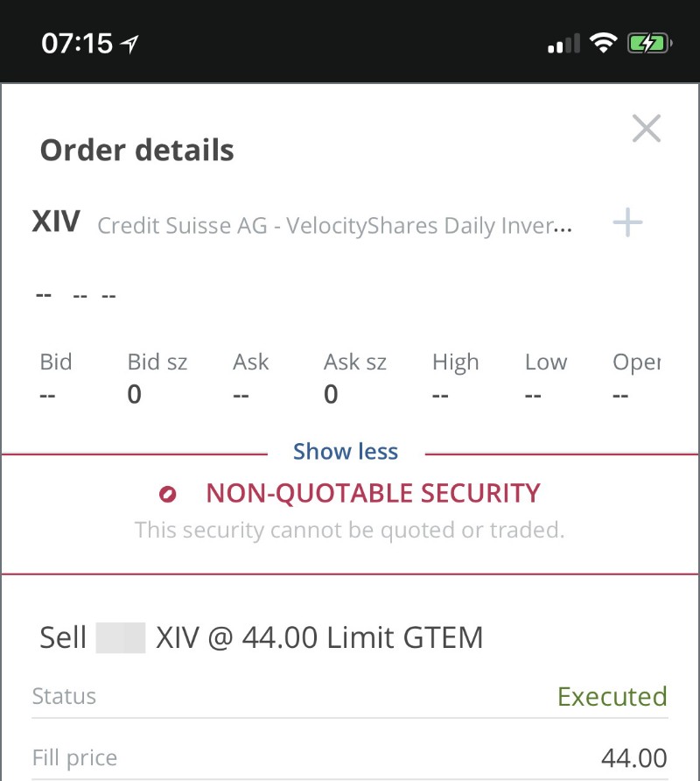Tap the cellular signal bars icon
This screenshot has height=781, width=700.
tap(563, 43)
